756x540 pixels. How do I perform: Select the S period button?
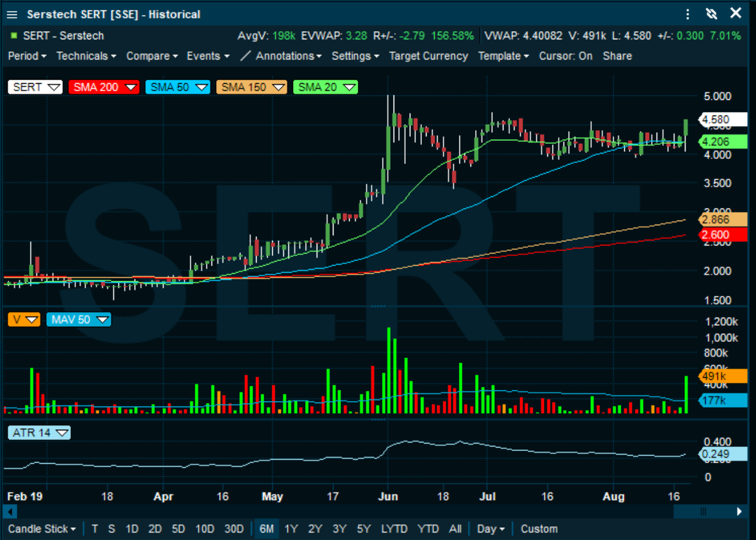tap(112, 529)
